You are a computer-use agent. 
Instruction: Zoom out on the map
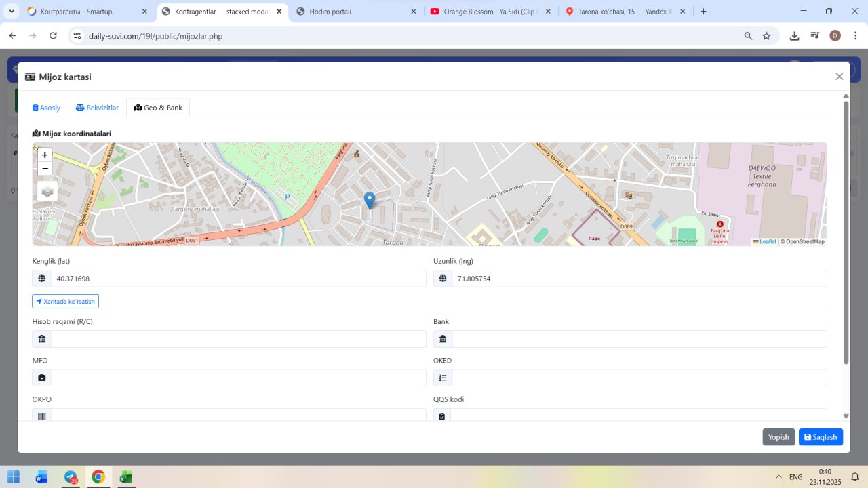(45, 169)
